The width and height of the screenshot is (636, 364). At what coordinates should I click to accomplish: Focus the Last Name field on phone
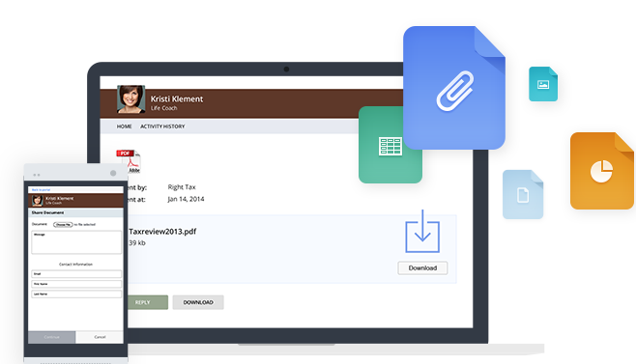(x=76, y=294)
